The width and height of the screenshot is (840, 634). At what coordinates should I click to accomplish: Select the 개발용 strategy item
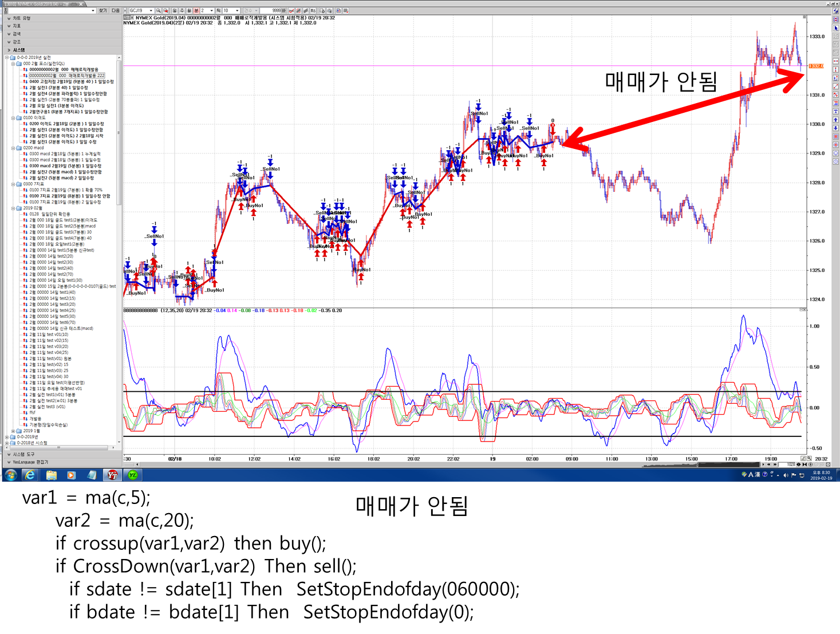pos(36,419)
